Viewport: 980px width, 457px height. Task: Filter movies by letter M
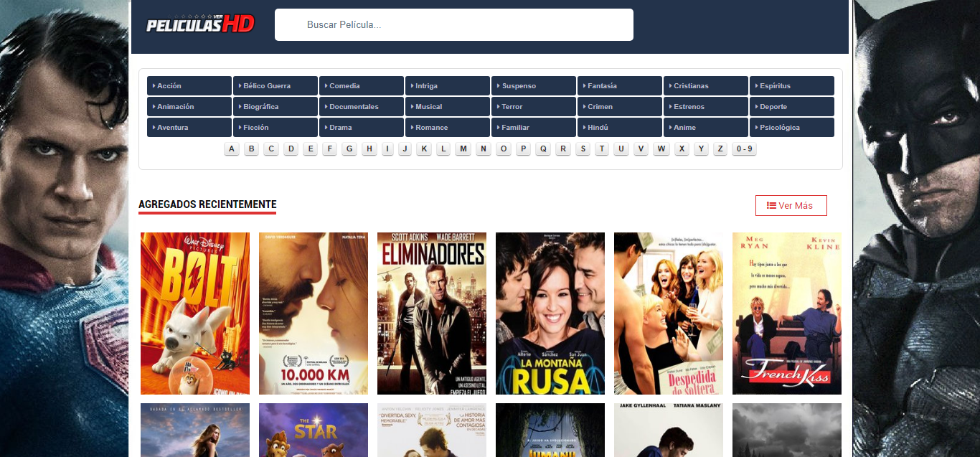(x=463, y=149)
